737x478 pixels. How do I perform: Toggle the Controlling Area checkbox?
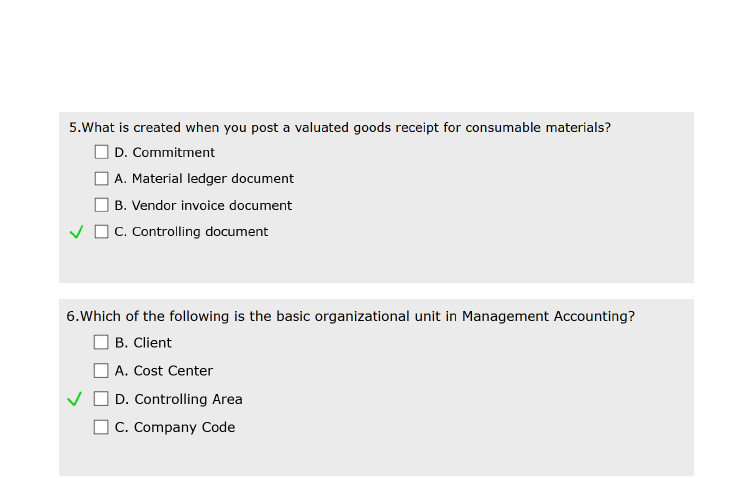[x=102, y=399]
